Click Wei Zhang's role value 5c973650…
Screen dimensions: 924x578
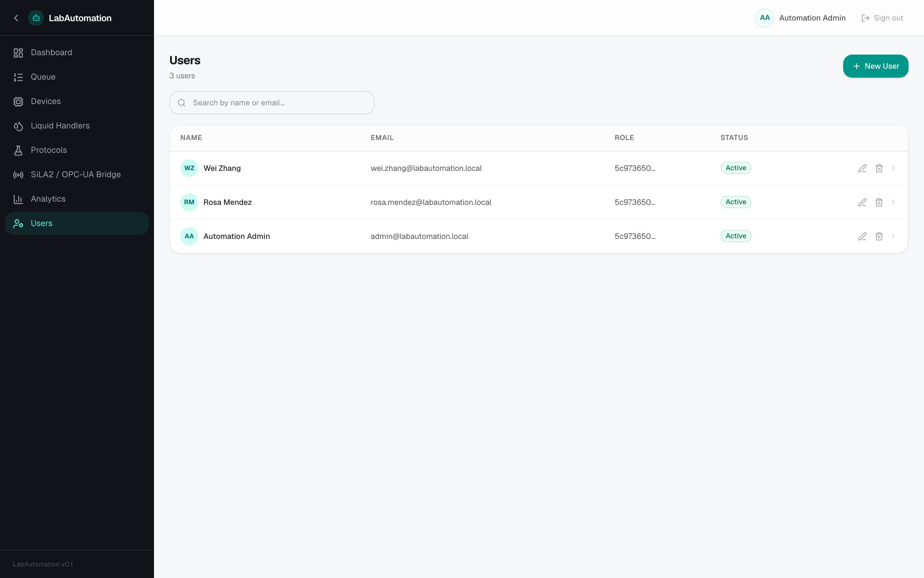pos(635,168)
